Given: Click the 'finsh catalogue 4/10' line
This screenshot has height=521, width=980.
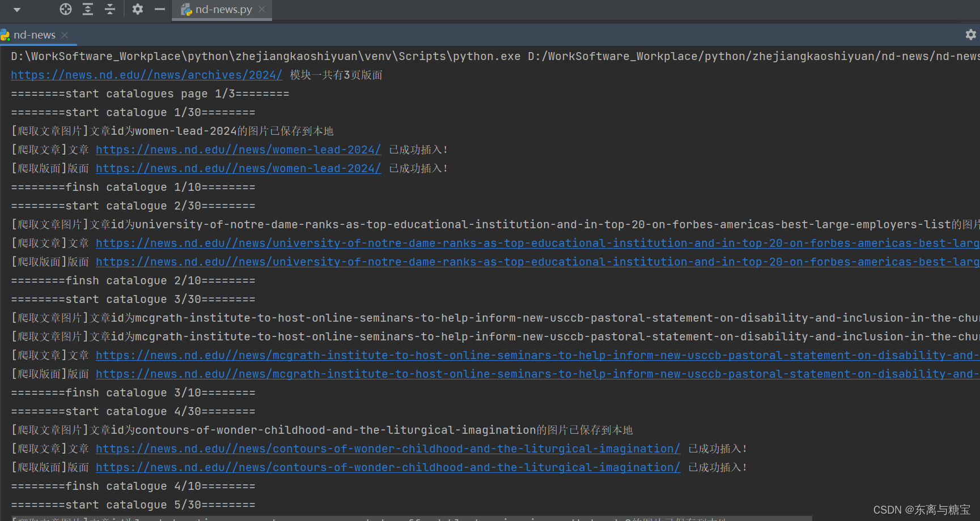Looking at the screenshot, I should tap(133, 486).
